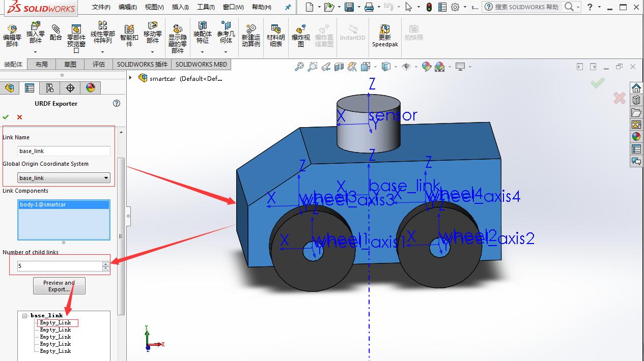Expand the smartcar flyout tree node
Screen dimensions: 644x361
point(131,78)
